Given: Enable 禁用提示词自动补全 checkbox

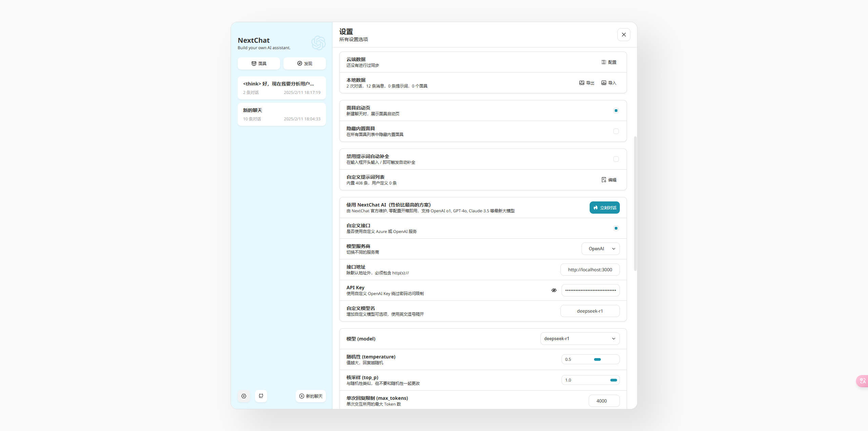Looking at the screenshot, I should point(616,159).
